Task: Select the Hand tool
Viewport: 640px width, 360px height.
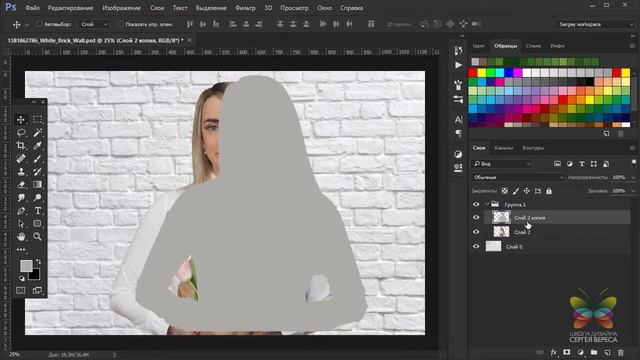Action: 21,236
